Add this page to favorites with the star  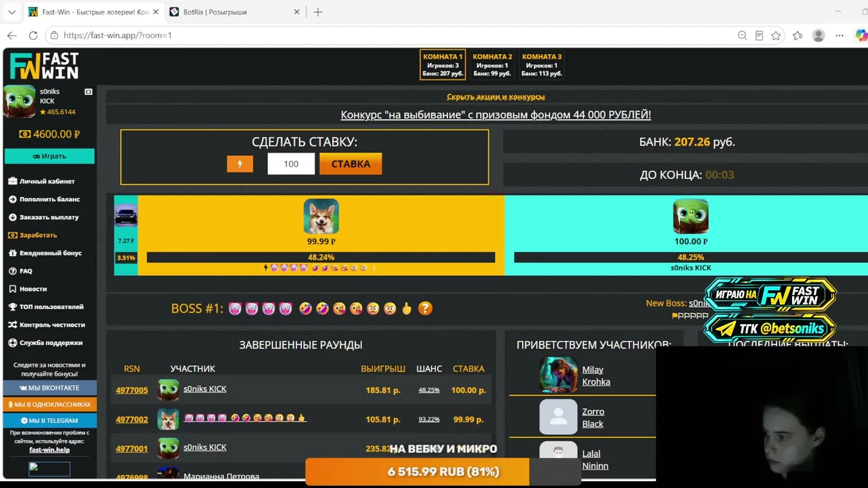click(776, 35)
